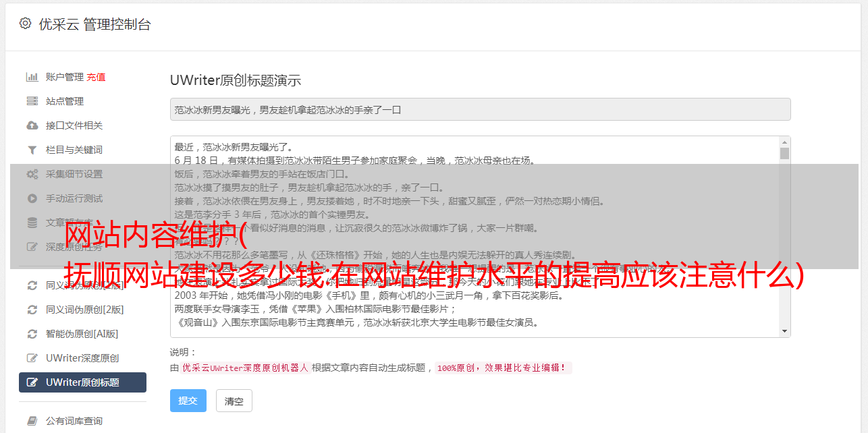Click the refresh icon beside 智能伪原创[AI版]
This screenshot has height=433, width=868.
[x=32, y=334]
